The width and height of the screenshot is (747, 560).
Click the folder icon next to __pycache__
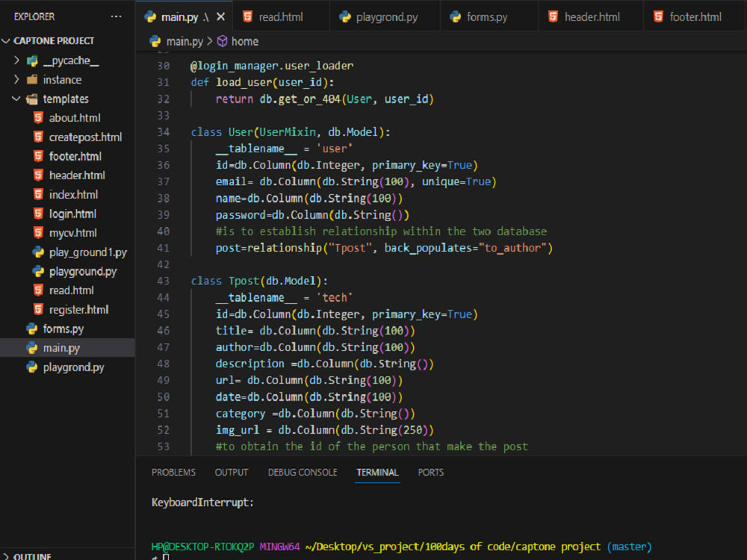click(31, 60)
